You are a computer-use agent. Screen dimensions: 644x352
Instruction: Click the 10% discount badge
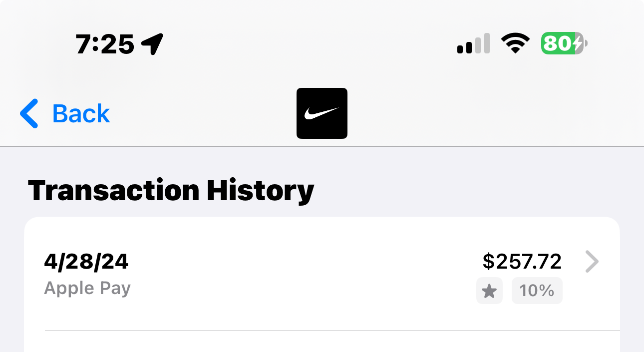point(537,291)
